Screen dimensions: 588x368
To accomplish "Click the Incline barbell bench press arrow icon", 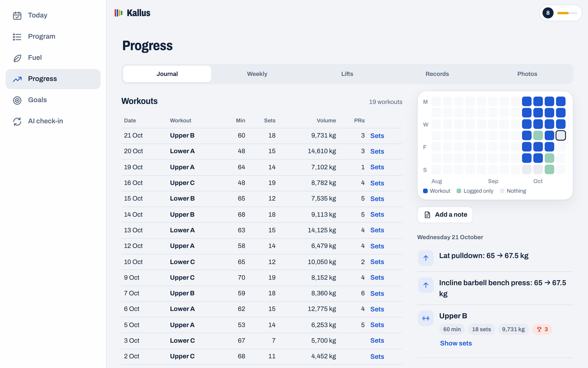I will pos(426,285).
